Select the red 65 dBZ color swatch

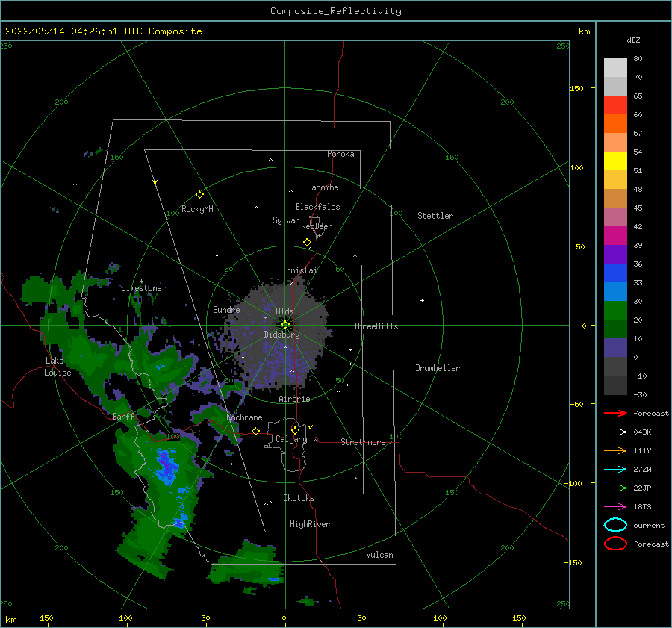615,105
